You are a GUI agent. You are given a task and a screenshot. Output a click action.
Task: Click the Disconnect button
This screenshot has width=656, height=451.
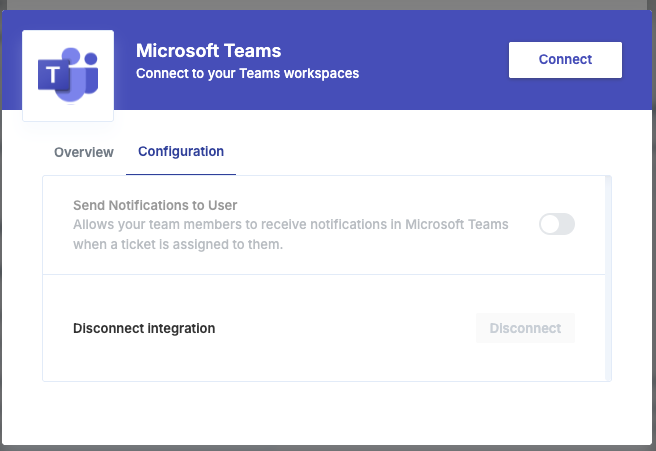(x=525, y=328)
